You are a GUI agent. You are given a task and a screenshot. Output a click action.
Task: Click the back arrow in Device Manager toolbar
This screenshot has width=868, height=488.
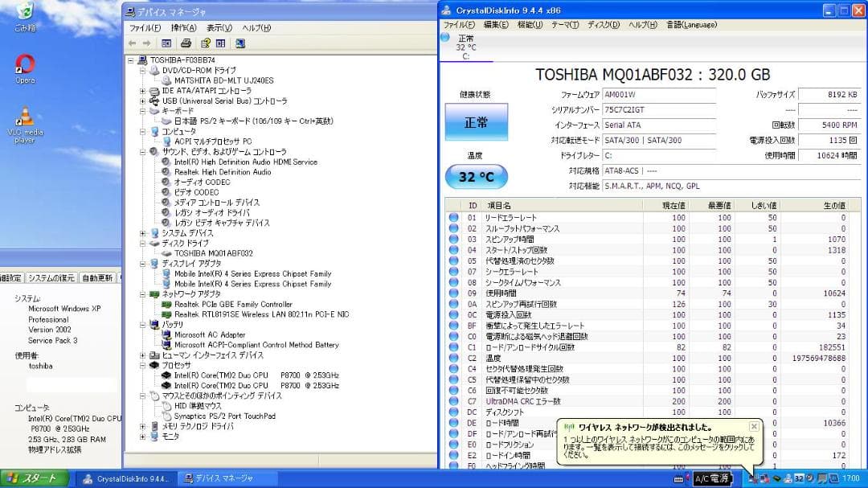click(132, 43)
